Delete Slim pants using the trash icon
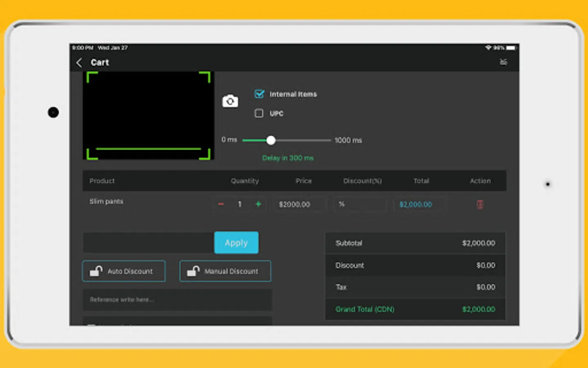 (x=480, y=204)
